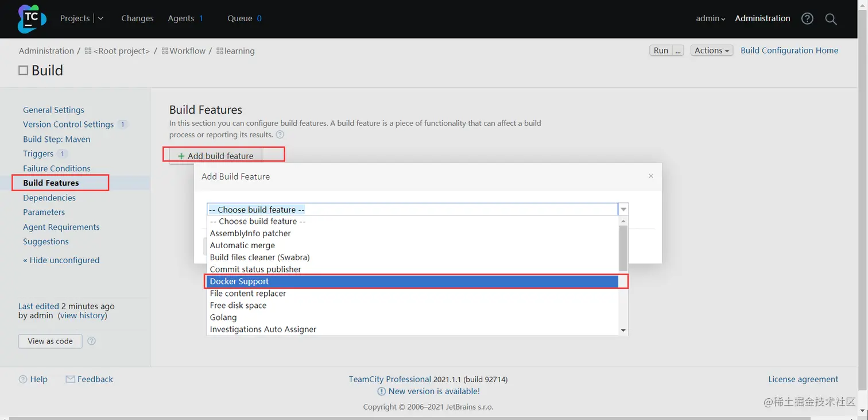Viewport: 868px width, 420px height.
Task: Click New version is available link
Action: (434, 391)
